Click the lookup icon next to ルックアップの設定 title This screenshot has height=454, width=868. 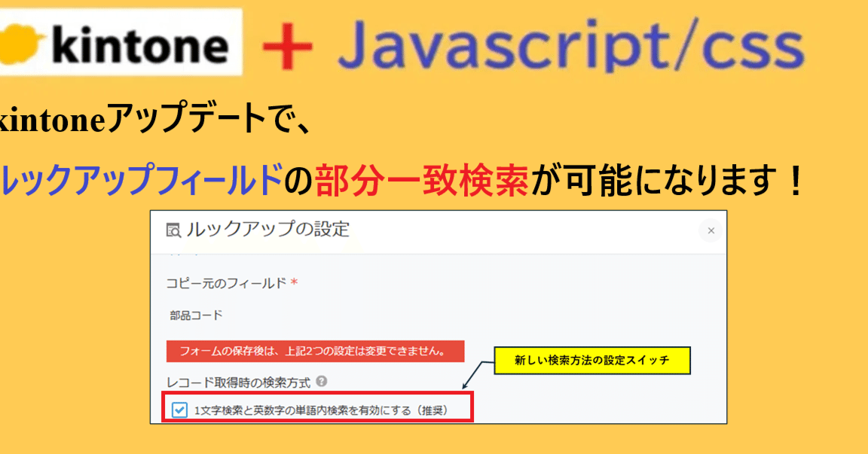(x=173, y=230)
